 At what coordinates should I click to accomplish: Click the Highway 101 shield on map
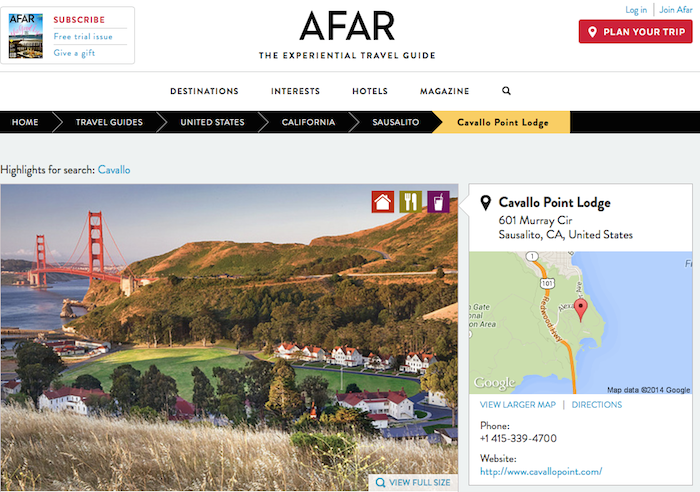[x=547, y=283]
